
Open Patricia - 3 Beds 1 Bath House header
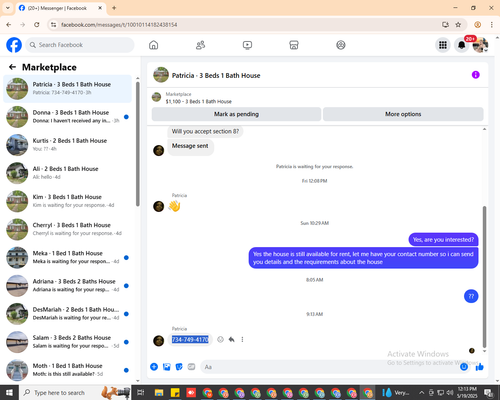(x=216, y=75)
